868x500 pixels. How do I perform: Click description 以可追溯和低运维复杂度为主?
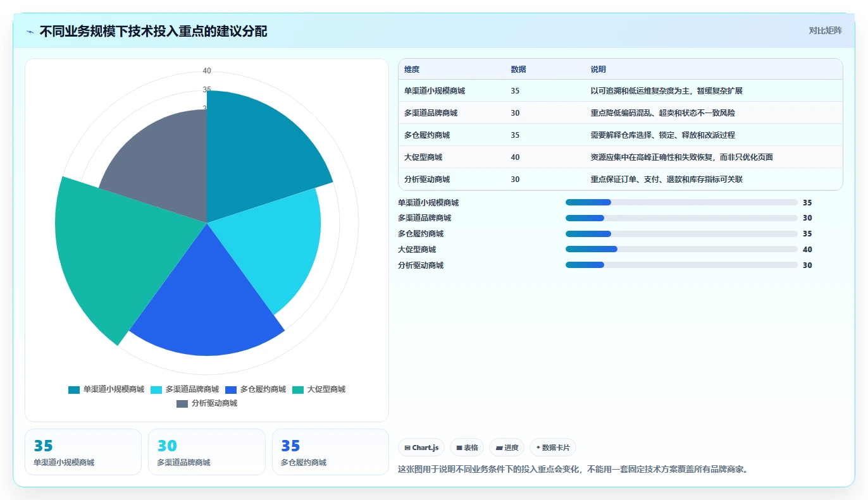pyautogui.click(x=641, y=91)
